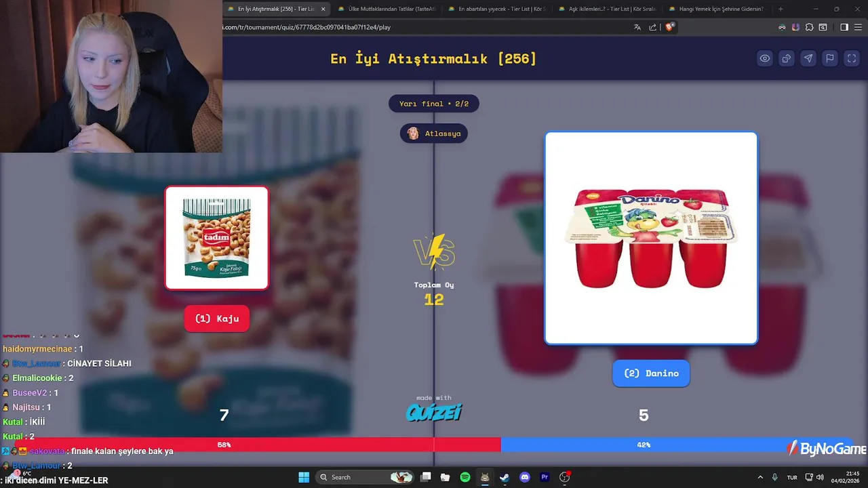Click the share page icon in address bar
The width and height of the screenshot is (868, 488).
point(652,27)
